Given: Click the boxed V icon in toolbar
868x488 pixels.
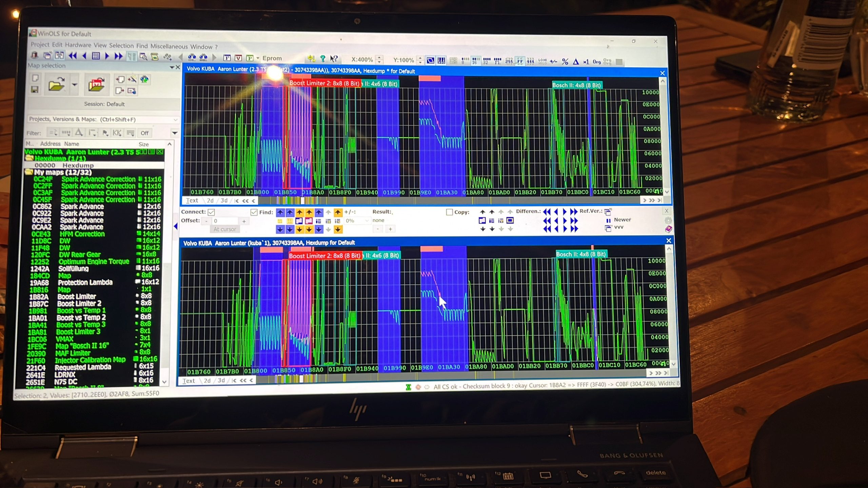Looking at the screenshot, I should pyautogui.click(x=238, y=58).
